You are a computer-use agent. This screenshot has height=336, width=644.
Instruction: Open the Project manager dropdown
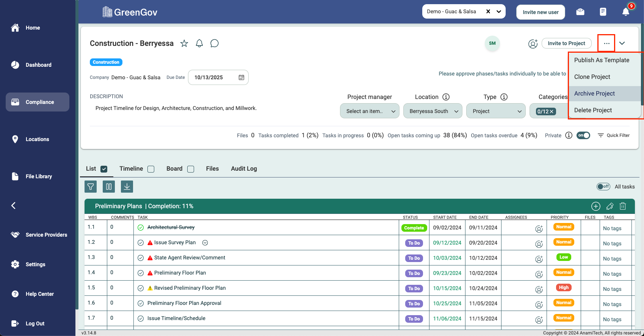pos(370,111)
